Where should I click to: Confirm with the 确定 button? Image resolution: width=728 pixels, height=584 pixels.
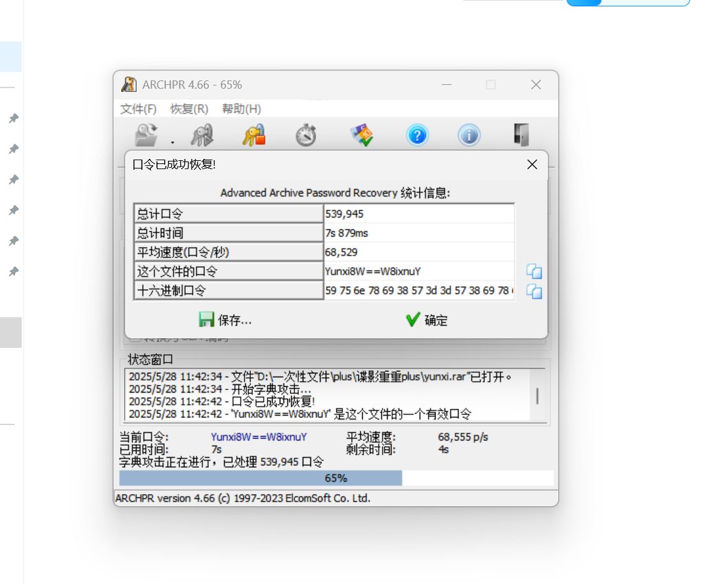427,320
